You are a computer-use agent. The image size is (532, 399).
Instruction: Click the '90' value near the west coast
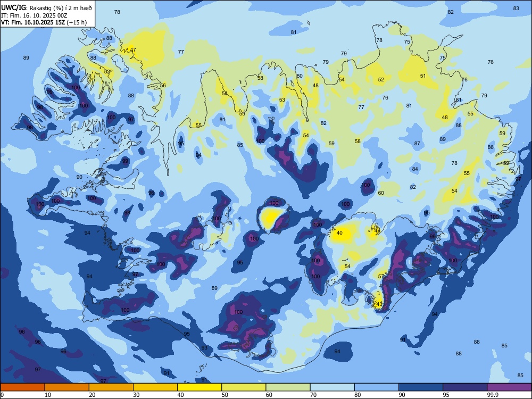(79, 177)
